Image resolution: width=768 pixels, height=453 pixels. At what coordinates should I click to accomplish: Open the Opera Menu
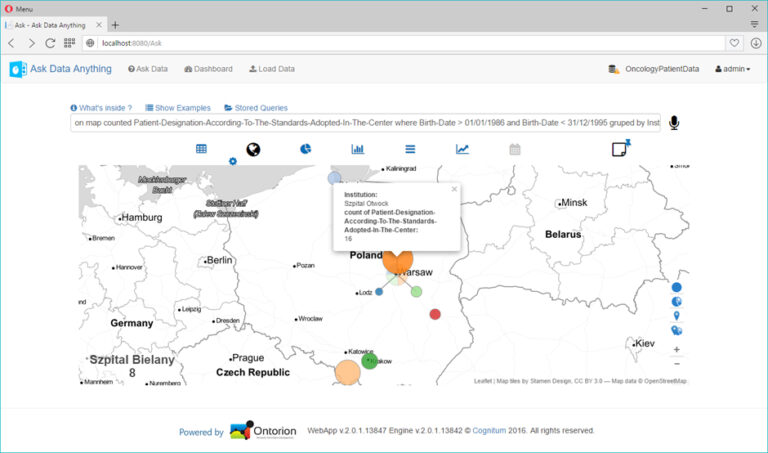click(18, 8)
